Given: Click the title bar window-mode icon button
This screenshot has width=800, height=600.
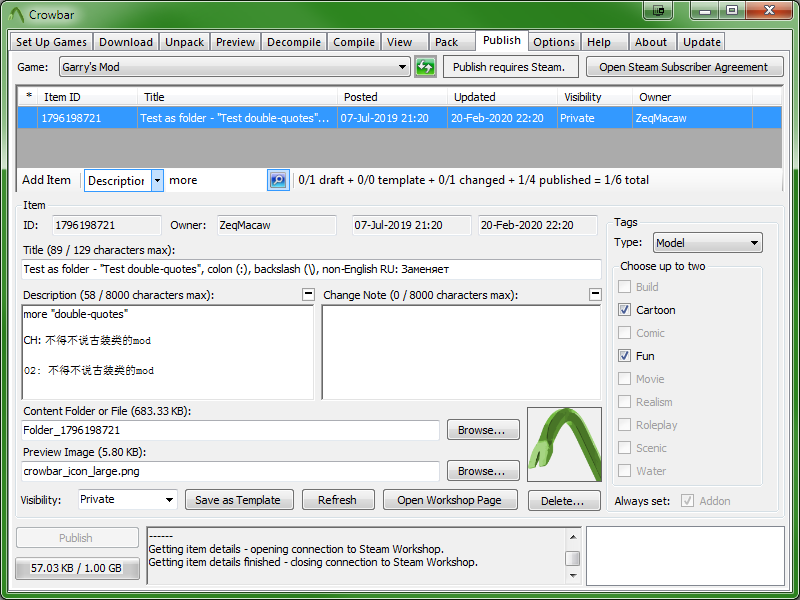Looking at the screenshot, I should pyautogui.click(x=659, y=10).
